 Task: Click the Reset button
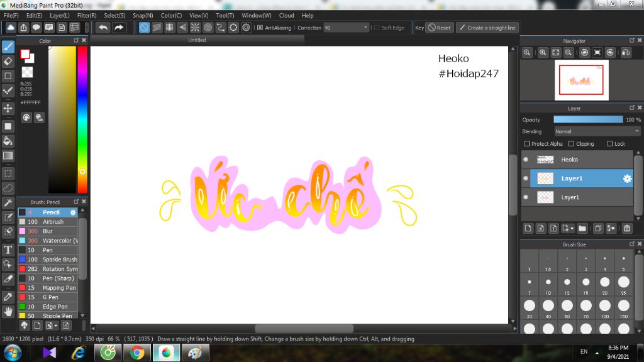pyautogui.click(x=440, y=28)
